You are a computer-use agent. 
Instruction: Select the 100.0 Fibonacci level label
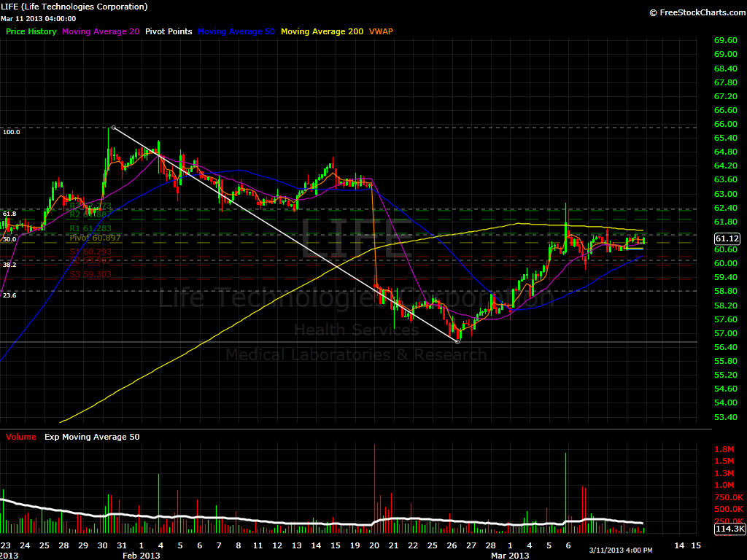12,132
